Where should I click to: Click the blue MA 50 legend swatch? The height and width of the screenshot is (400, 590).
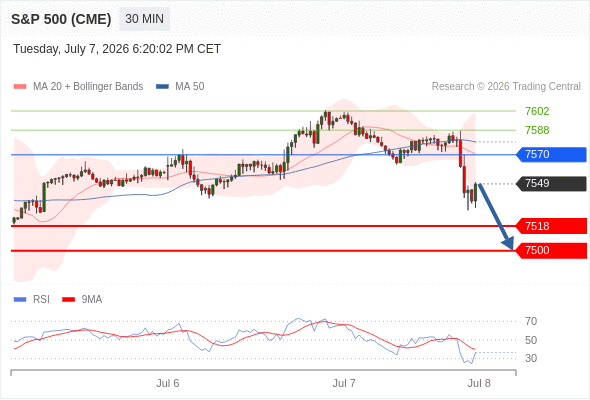pos(162,87)
